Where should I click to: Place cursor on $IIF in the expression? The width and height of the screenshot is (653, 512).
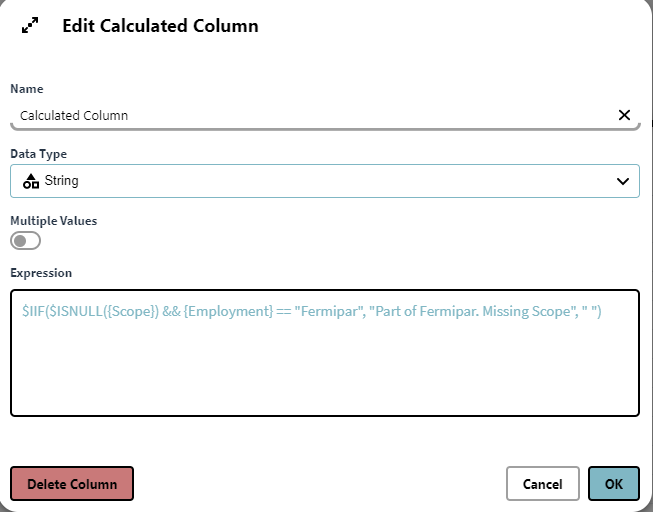(35, 312)
